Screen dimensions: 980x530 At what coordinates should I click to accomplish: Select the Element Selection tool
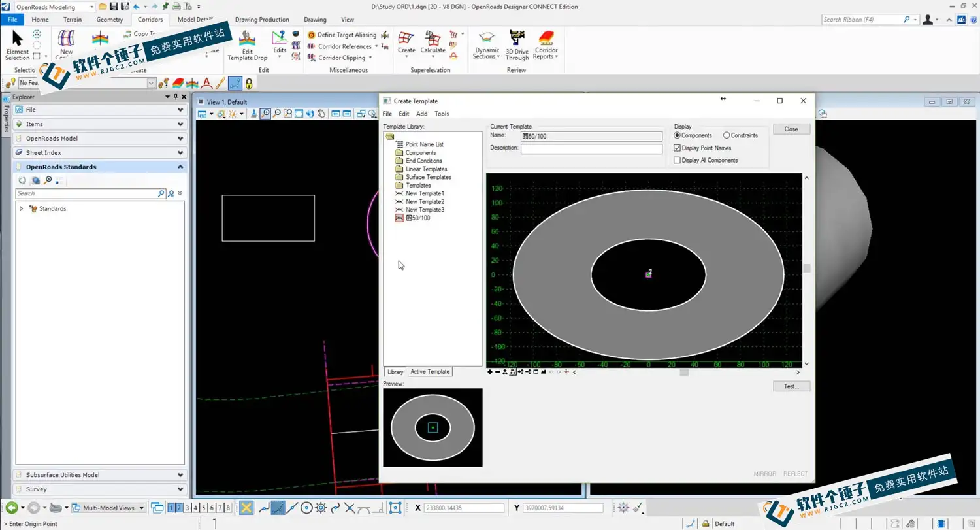pos(18,44)
